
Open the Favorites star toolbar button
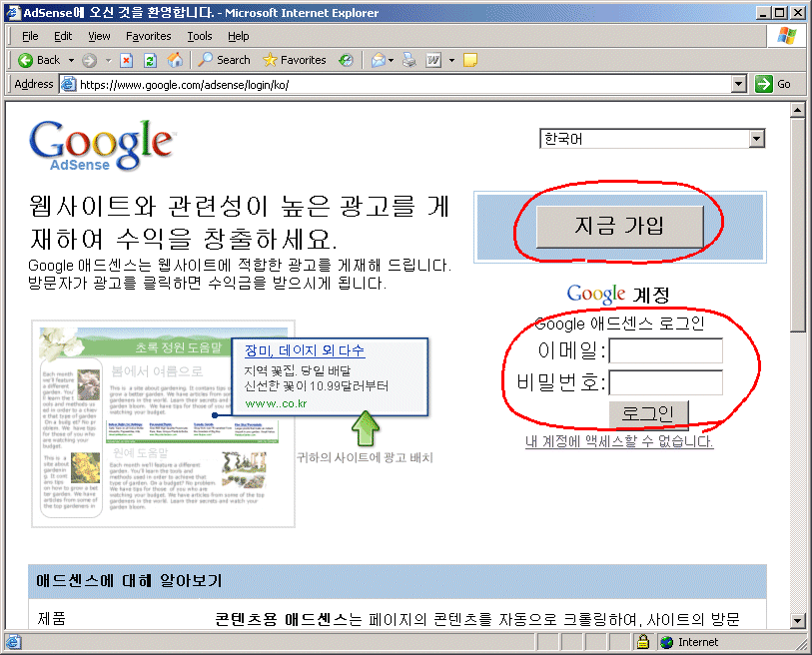295,60
